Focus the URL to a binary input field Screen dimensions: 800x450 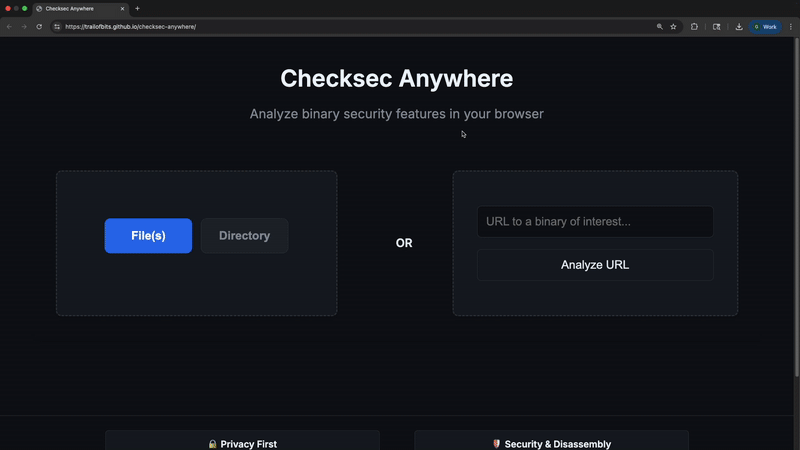pos(595,222)
